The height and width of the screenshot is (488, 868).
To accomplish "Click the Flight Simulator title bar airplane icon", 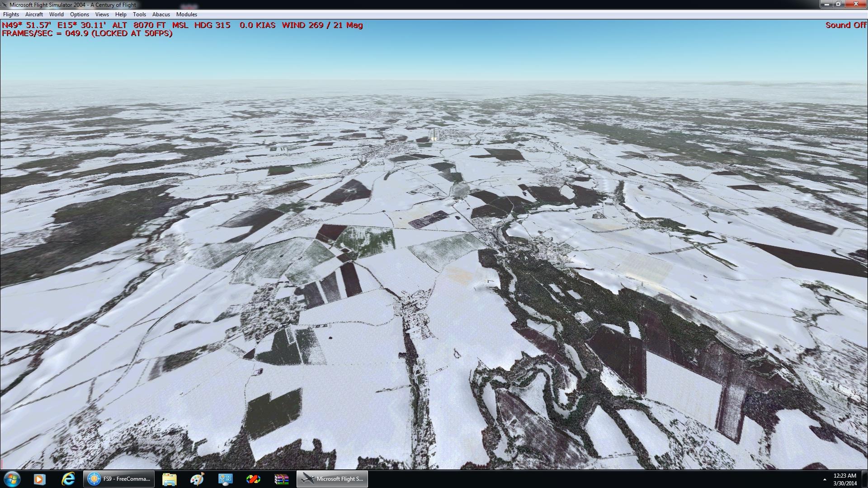I will [5, 5].
